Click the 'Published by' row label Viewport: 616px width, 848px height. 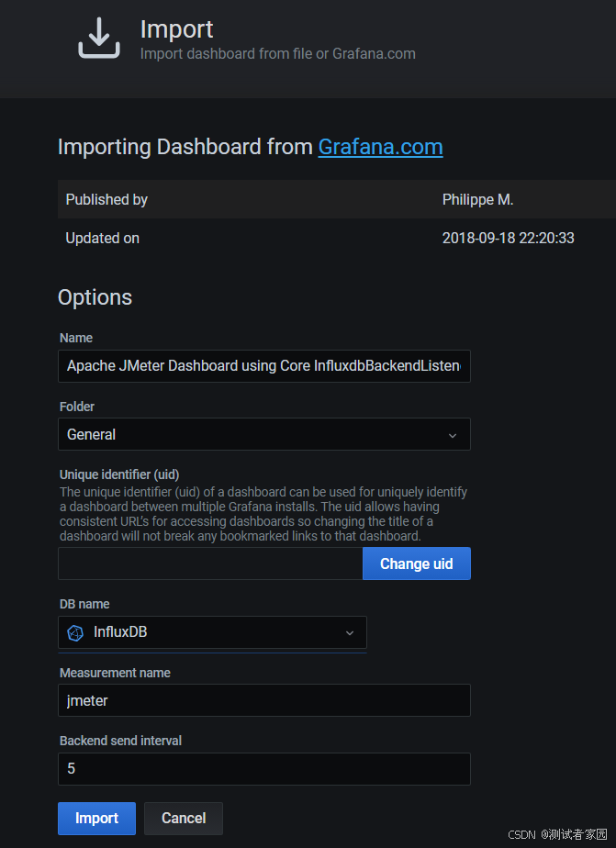[x=106, y=199]
